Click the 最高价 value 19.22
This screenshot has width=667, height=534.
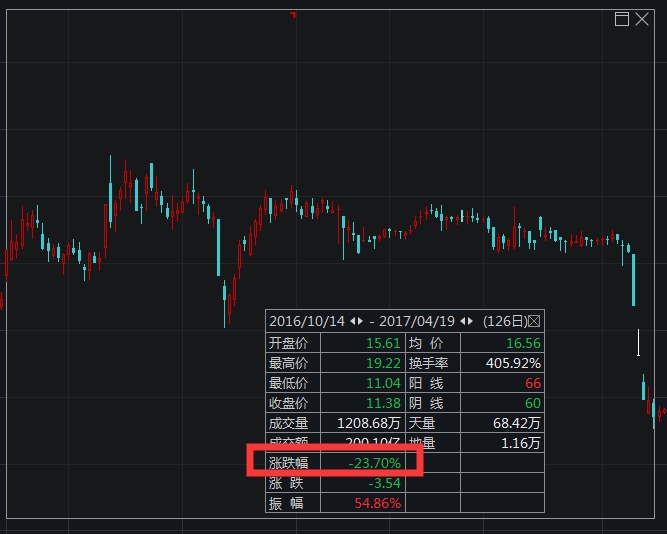[x=383, y=363]
